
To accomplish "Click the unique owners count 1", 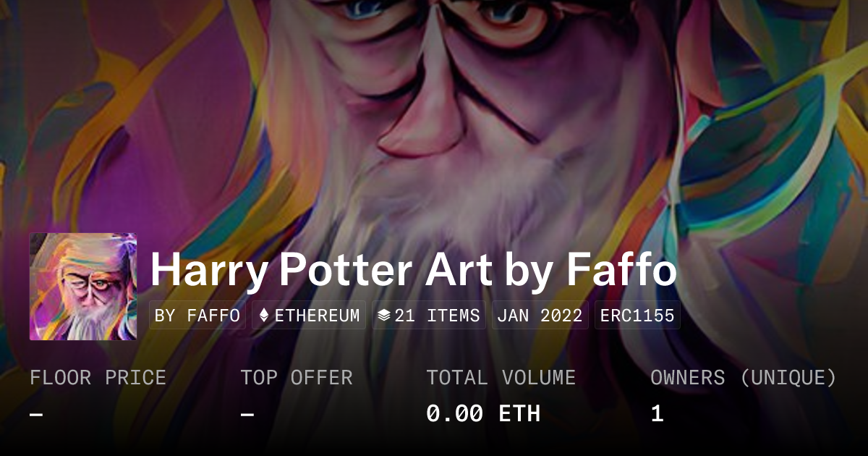I will click(657, 414).
